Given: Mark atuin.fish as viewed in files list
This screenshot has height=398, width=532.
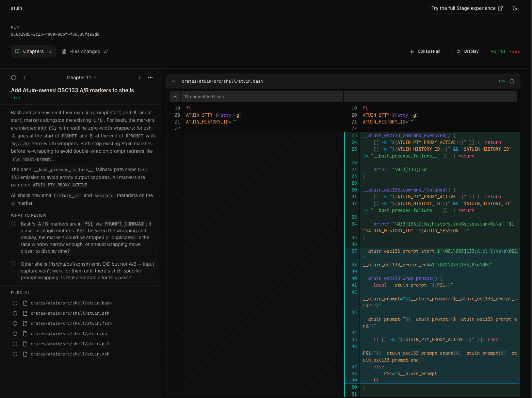Looking at the screenshot, I should pos(15,324).
